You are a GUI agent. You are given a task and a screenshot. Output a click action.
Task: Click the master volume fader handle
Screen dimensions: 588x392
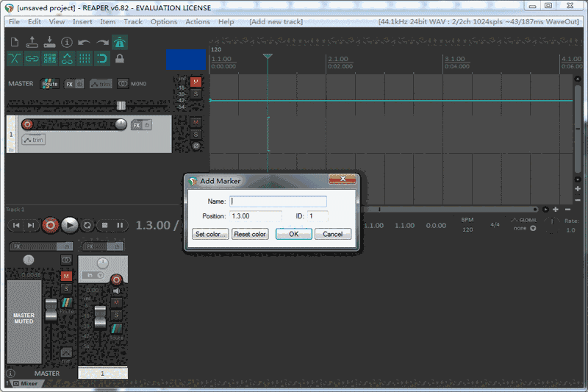tap(50, 310)
